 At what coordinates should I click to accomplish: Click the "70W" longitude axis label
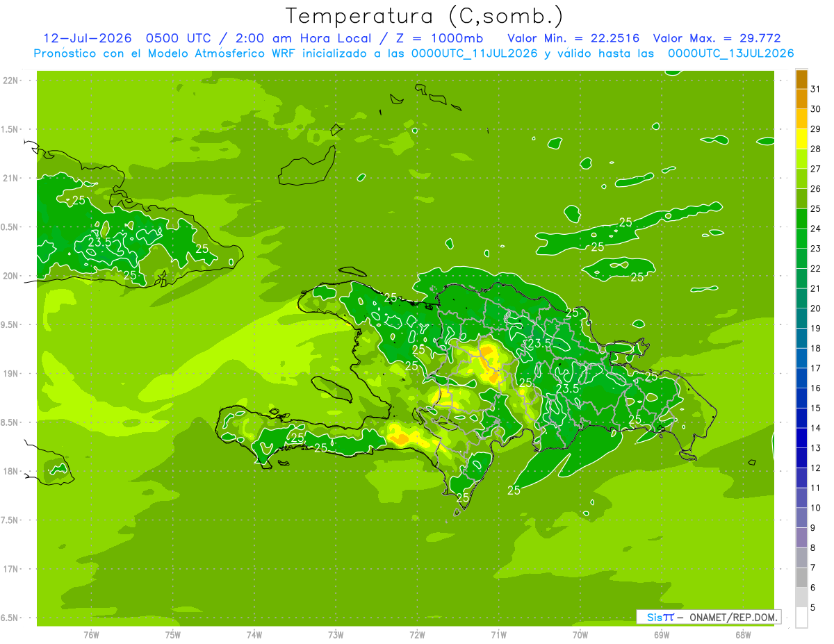[580, 635]
